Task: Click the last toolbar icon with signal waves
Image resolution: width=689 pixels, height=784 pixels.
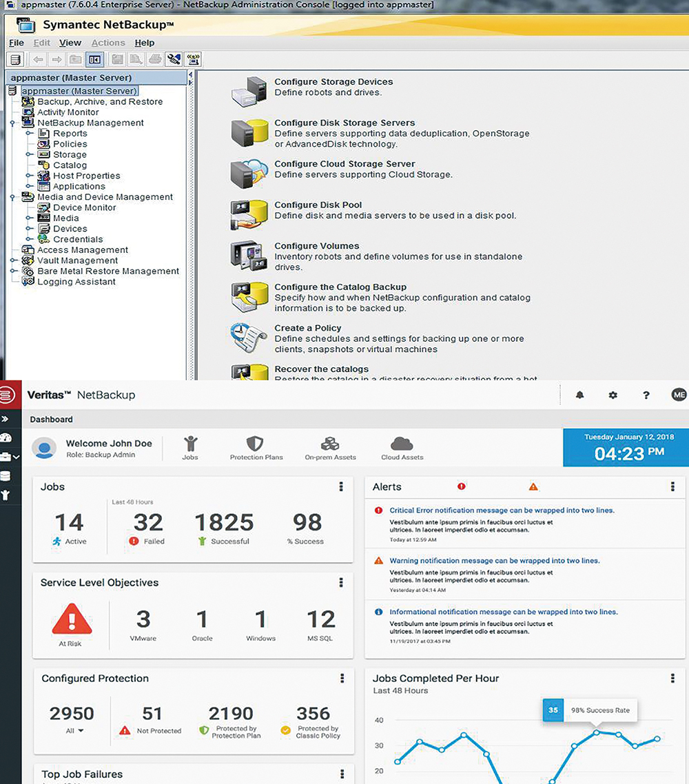Action: [x=193, y=59]
